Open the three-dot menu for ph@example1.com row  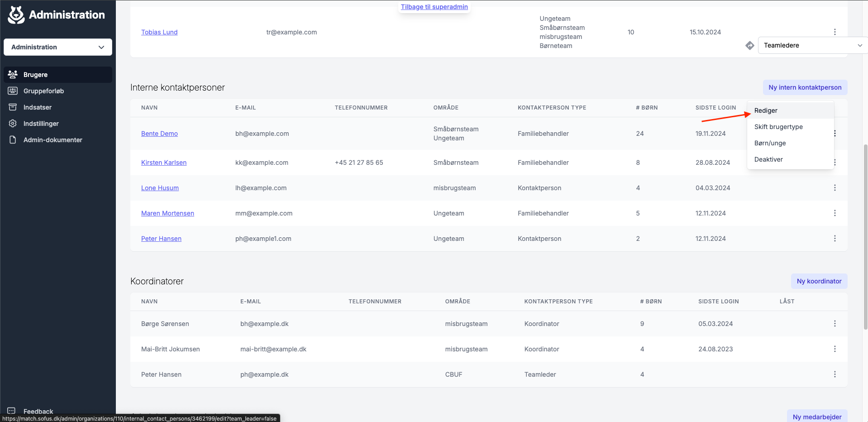[835, 238]
